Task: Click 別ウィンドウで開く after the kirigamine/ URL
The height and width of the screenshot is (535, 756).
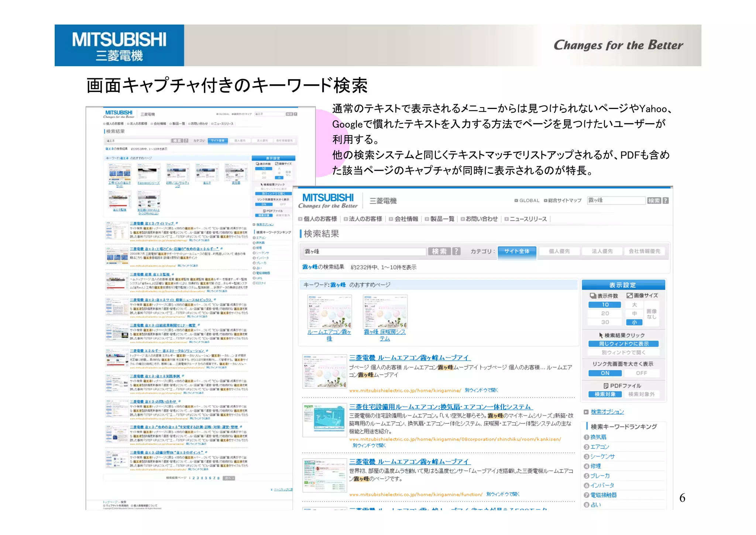Action: [481, 390]
